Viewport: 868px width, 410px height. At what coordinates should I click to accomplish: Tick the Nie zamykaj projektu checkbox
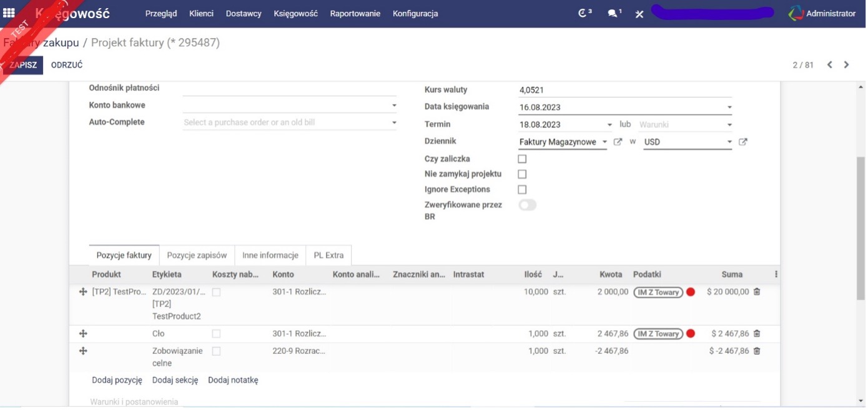click(523, 174)
